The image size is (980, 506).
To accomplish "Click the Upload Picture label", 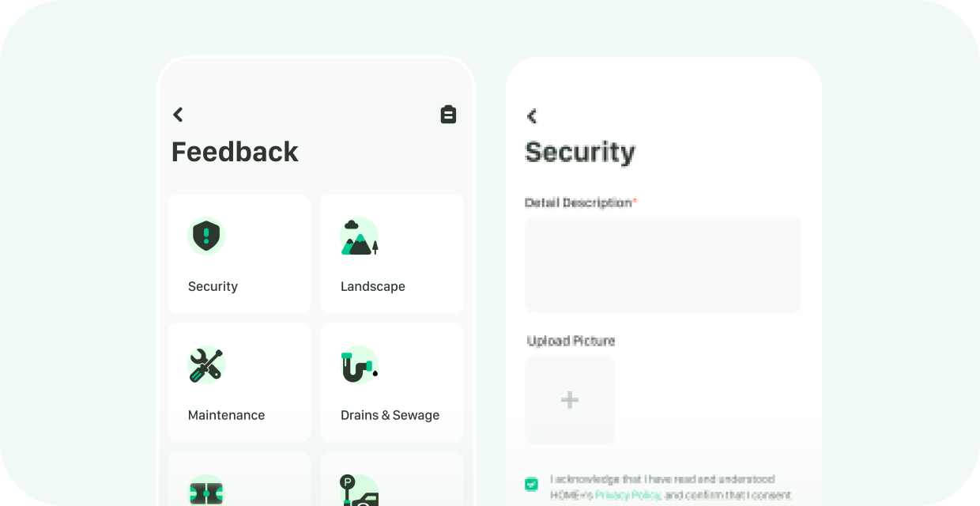I will (571, 341).
